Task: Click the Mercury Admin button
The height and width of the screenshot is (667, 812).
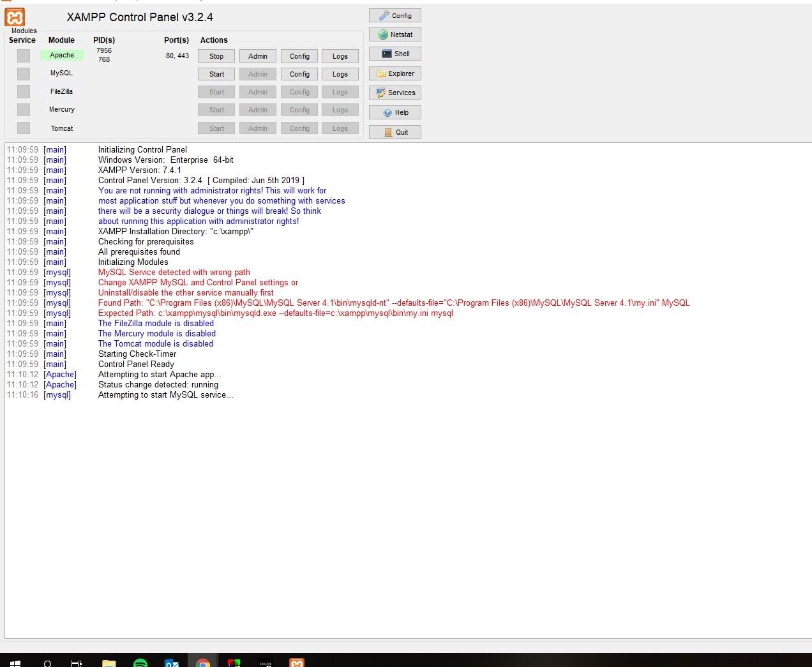Action: (x=258, y=110)
